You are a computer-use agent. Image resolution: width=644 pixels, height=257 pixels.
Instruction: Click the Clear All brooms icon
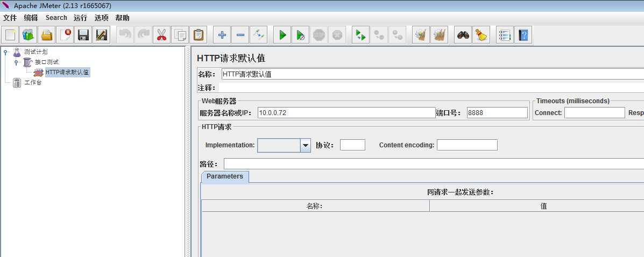coord(439,35)
